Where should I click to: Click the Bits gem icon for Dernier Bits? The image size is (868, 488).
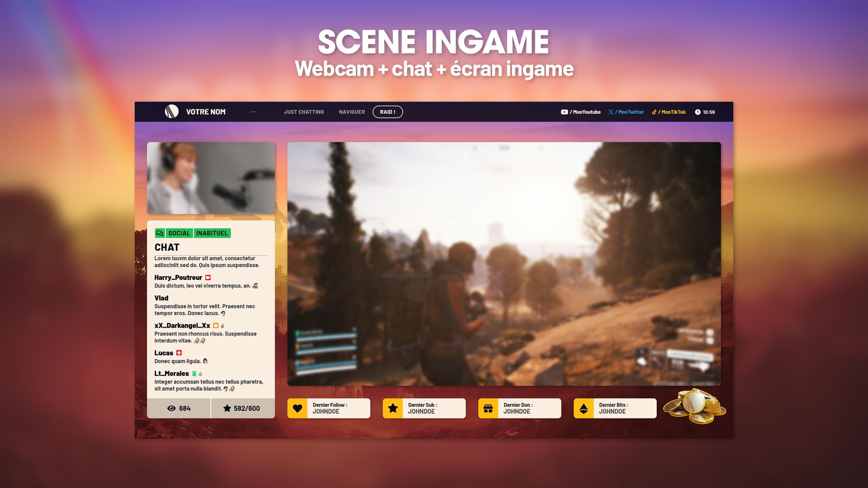(584, 408)
